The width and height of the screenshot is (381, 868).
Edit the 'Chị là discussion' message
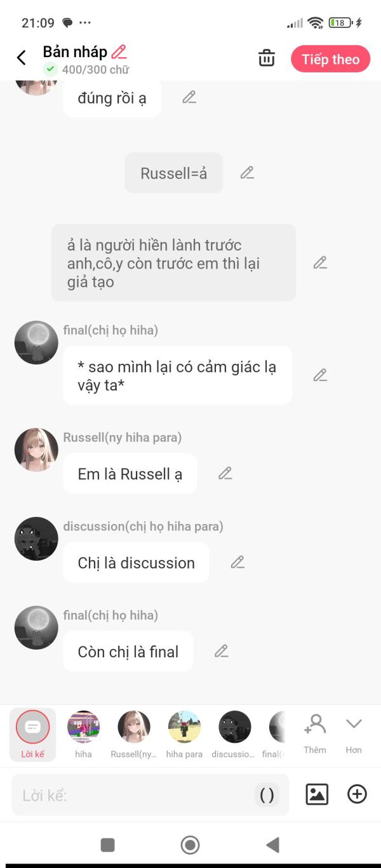coord(237,562)
